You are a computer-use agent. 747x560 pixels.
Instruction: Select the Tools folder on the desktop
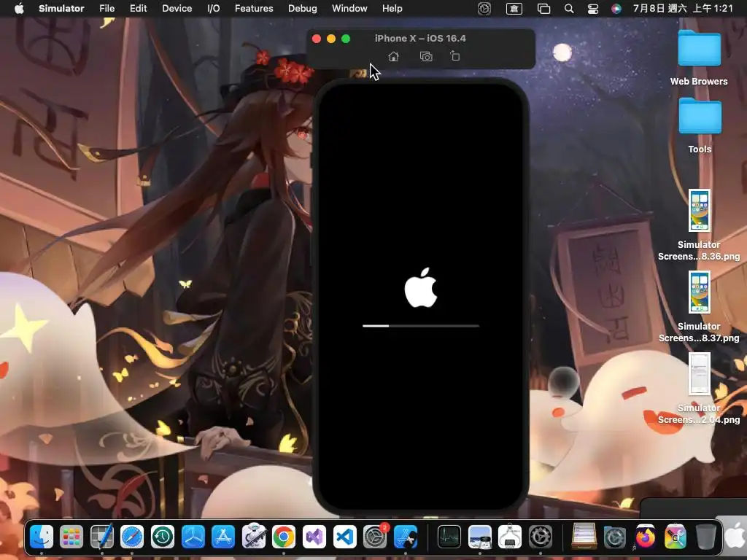click(700, 125)
